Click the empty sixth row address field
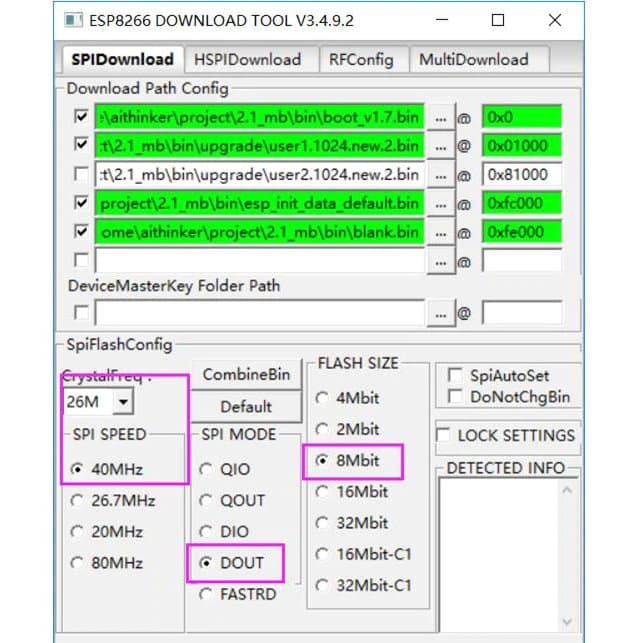 point(522,260)
